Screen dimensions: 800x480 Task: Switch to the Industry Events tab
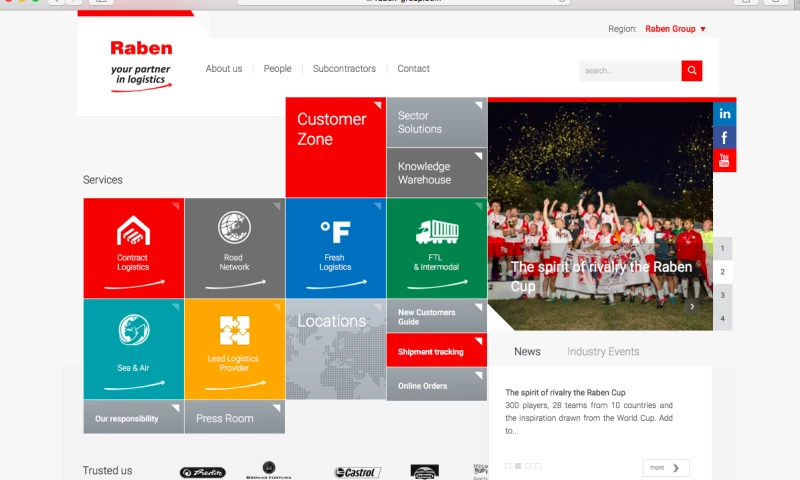tap(603, 352)
